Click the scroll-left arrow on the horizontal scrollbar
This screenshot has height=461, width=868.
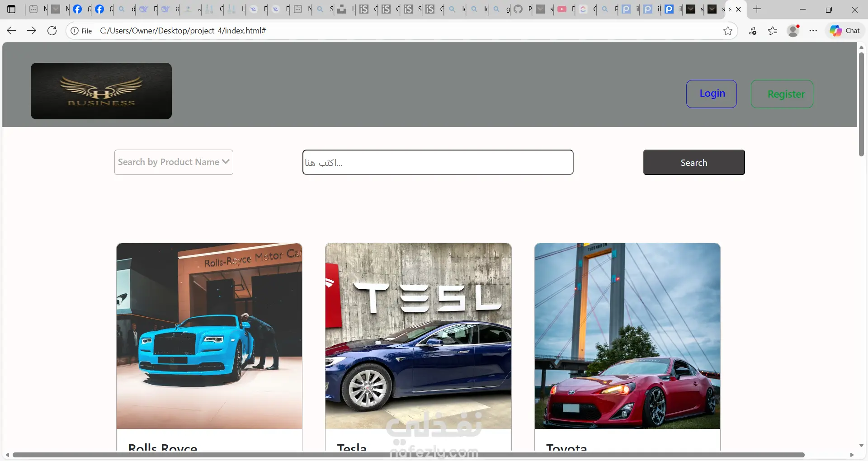[7, 455]
